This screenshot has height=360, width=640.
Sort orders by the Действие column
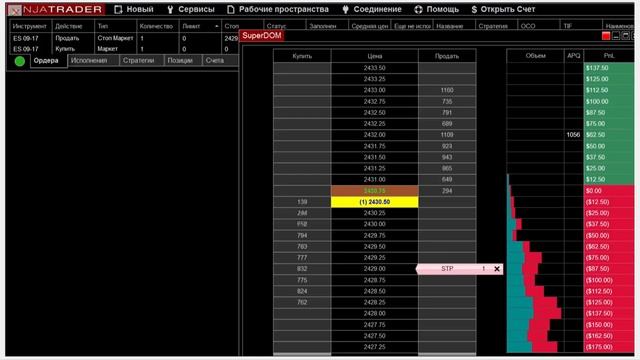pyautogui.click(x=73, y=26)
